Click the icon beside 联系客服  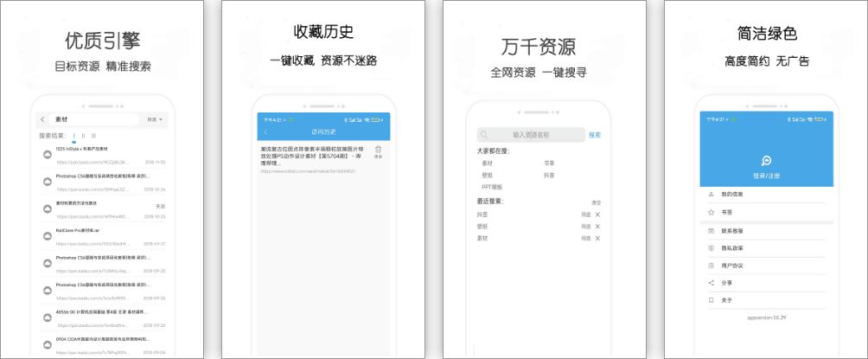click(712, 230)
